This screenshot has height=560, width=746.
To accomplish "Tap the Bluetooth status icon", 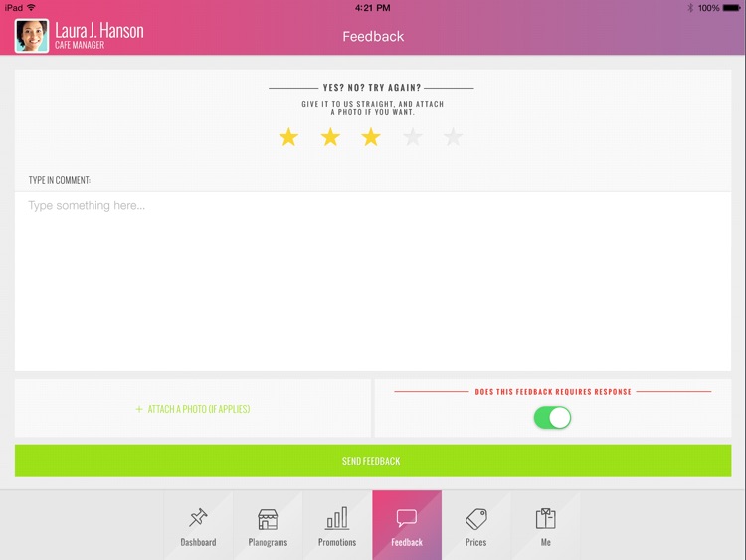I will [690, 8].
